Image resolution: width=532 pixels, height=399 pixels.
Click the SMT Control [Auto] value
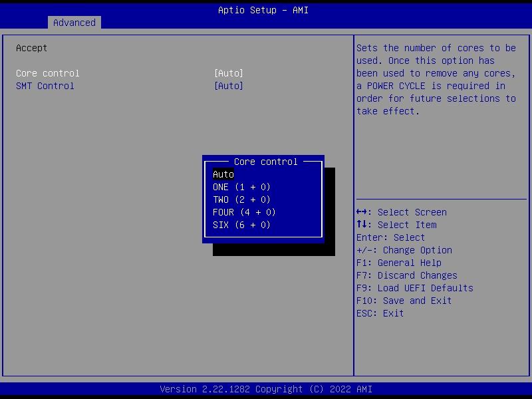coord(229,86)
